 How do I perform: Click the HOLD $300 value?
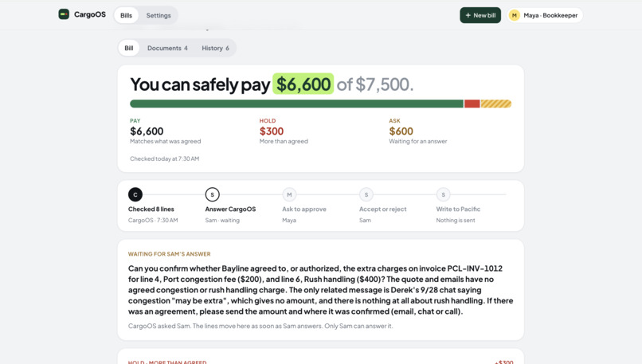(x=272, y=131)
